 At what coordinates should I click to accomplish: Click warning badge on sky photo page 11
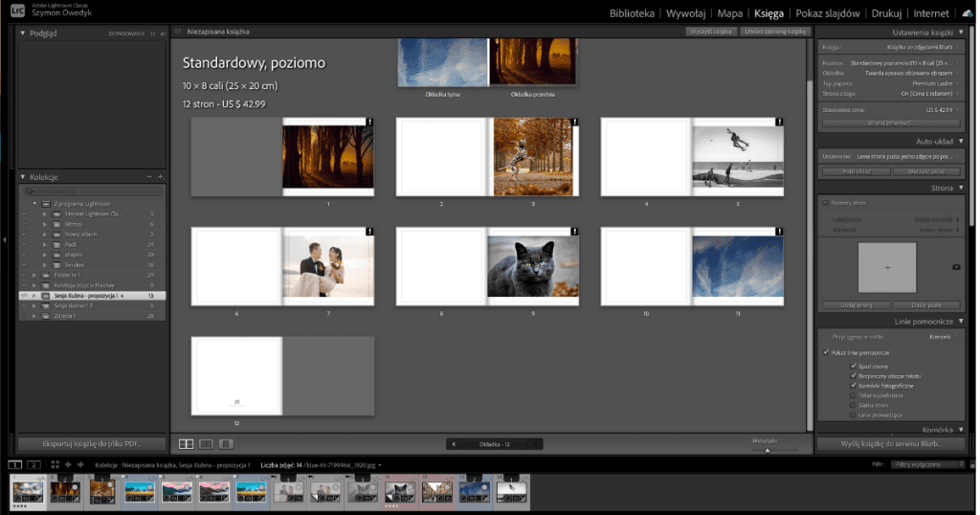point(779,232)
